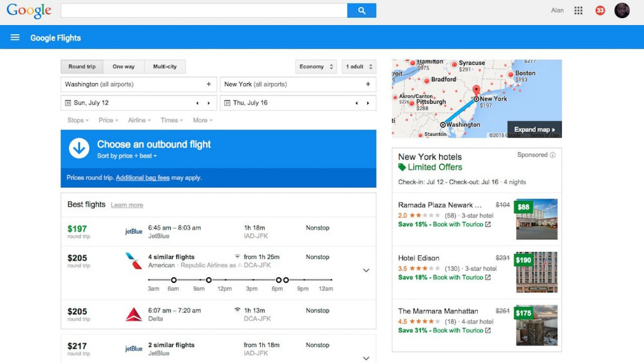This screenshot has height=363, width=644.
Task: Click the Limited Offers tag icon
Action: pyautogui.click(x=402, y=167)
